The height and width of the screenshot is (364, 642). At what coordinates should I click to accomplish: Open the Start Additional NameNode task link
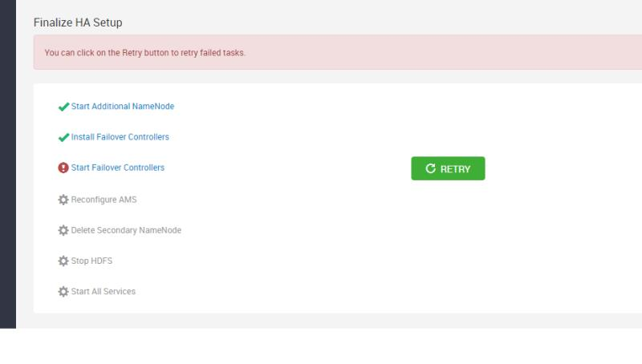pyautogui.click(x=123, y=107)
